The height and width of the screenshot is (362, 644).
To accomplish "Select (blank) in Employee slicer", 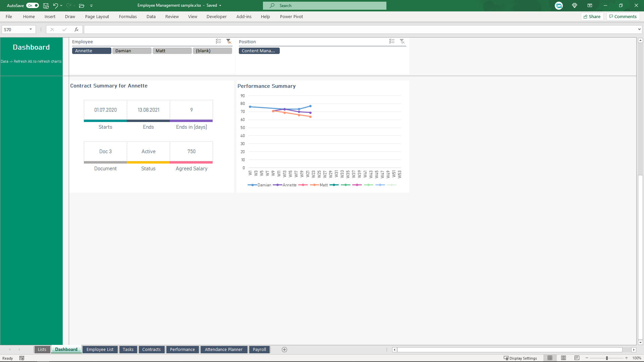I will [x=212, y=51].
